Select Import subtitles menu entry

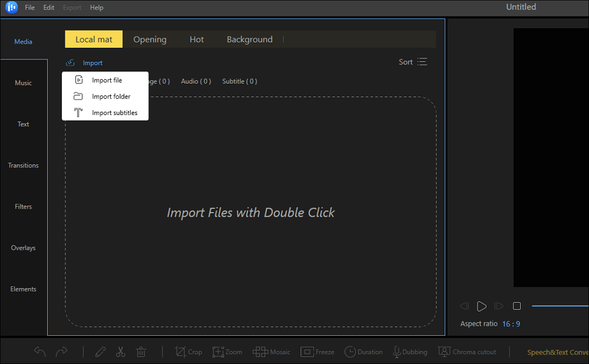(114, 113)
